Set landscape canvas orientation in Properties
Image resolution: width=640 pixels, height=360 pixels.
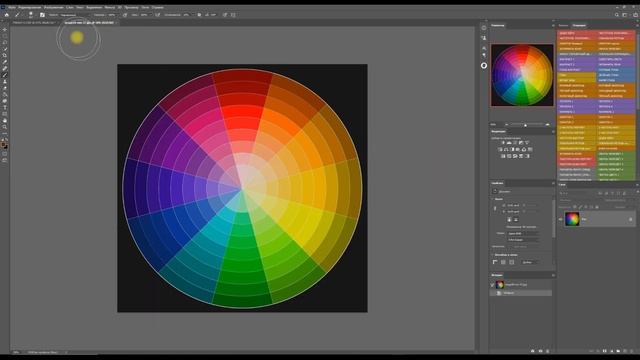516,220
